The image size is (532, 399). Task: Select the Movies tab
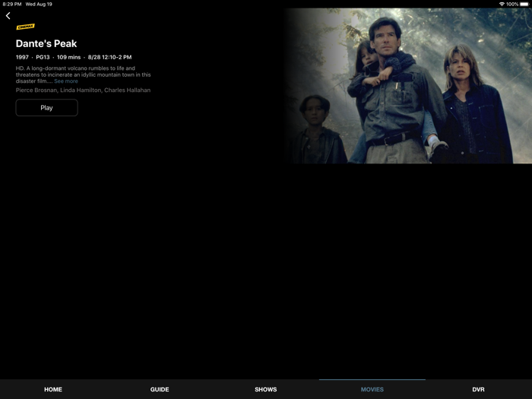click(x=372, y=389)
